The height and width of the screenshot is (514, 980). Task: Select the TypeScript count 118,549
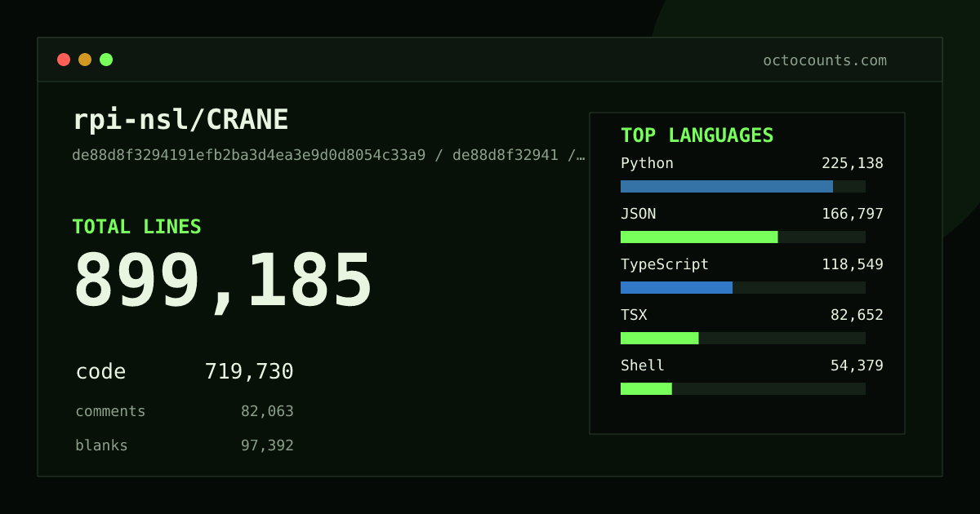(x=853, y=264)
